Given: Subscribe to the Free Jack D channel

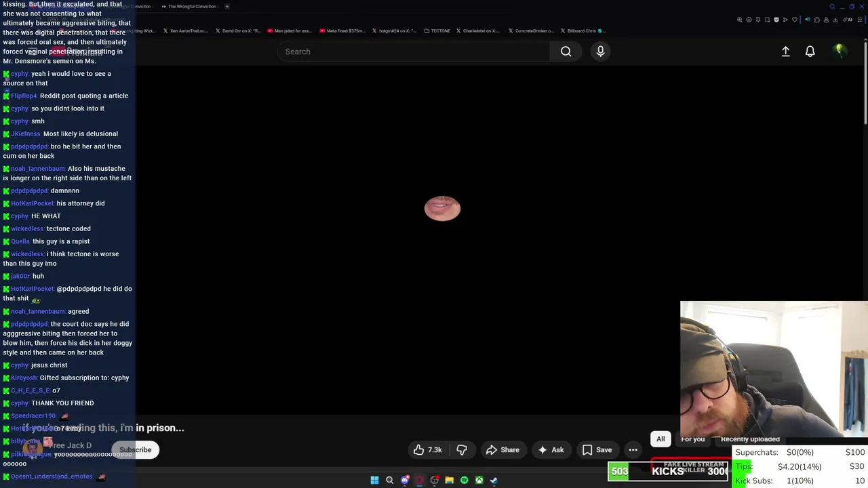Looking at the screenshot, I should tap(136, 449).
